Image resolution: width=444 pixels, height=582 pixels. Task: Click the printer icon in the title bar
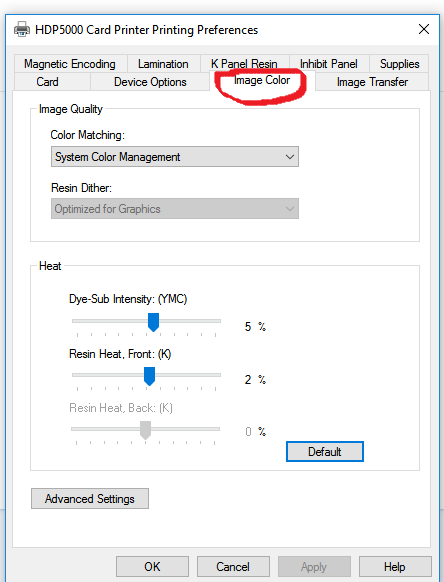pyautogui.click(x=22, y=29)
